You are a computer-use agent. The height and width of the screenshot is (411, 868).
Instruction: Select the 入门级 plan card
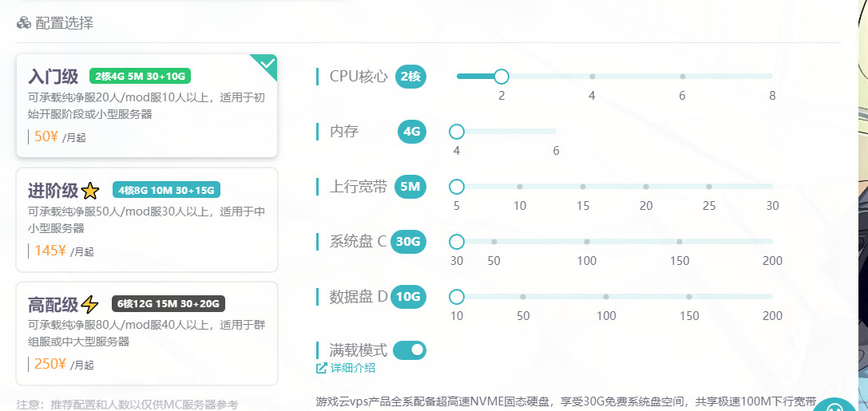click(147, 105)
